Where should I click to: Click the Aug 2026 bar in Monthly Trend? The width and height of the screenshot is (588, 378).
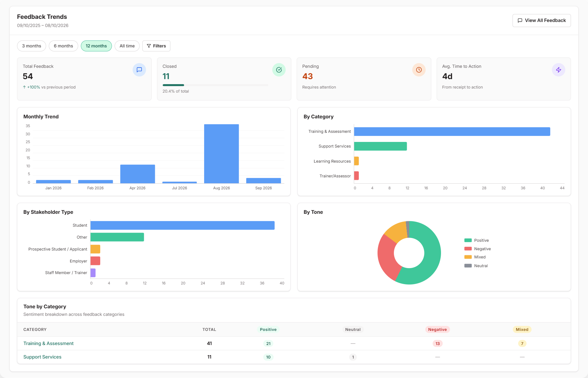click(221, 154)
